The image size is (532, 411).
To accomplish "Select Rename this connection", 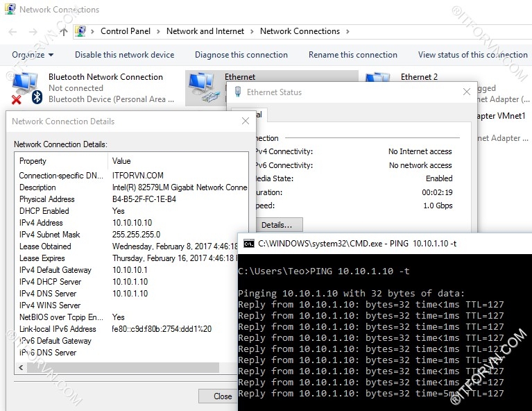I will click(x=352, y=55).
